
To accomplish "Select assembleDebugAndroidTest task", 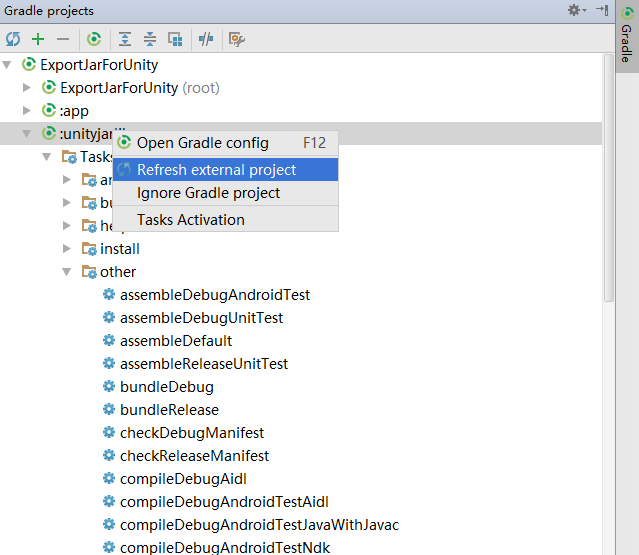I will 206,295.
